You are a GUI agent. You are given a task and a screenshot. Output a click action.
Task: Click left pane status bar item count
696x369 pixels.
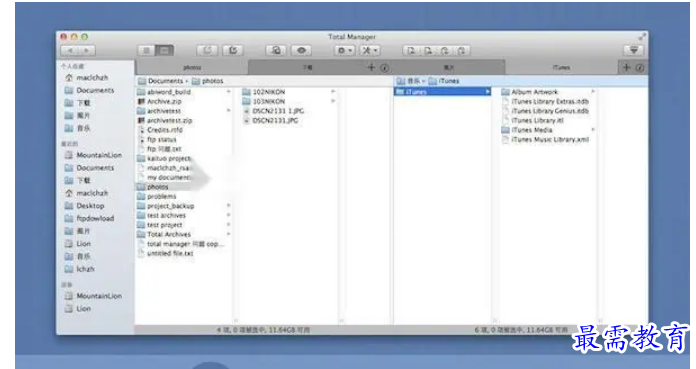click(x=263, y=330)
